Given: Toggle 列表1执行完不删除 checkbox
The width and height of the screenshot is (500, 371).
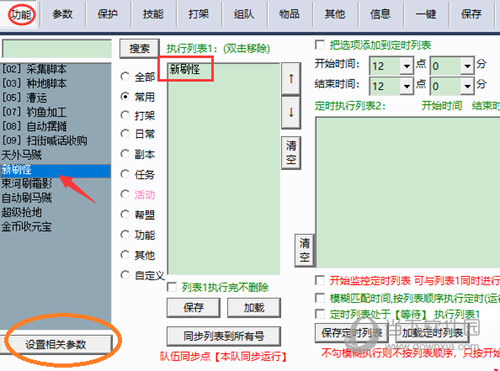Looking at the screenshot, I should (172, 287).
